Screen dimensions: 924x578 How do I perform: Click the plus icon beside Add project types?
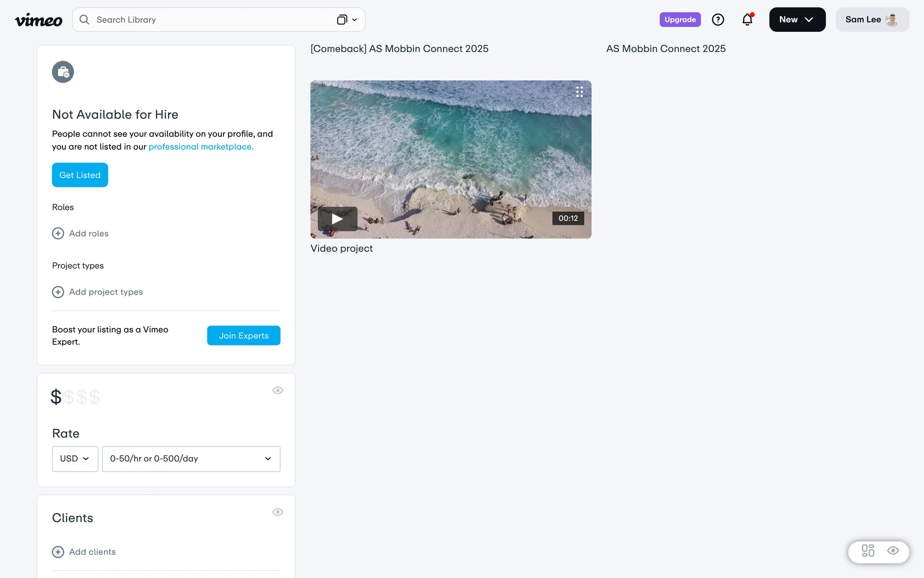click(58, 292)
